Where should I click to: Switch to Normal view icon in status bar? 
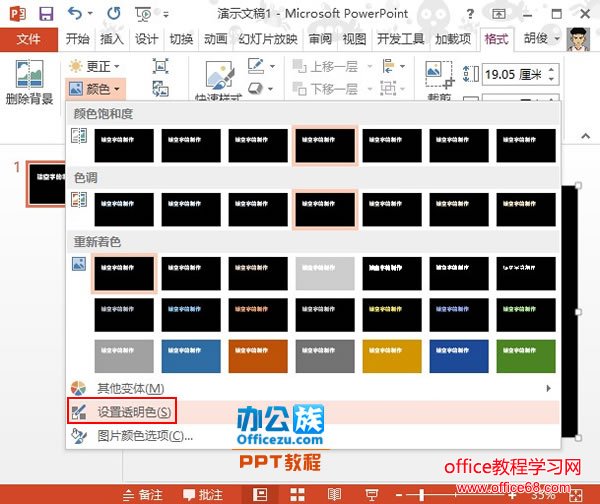tap(260, 494)
